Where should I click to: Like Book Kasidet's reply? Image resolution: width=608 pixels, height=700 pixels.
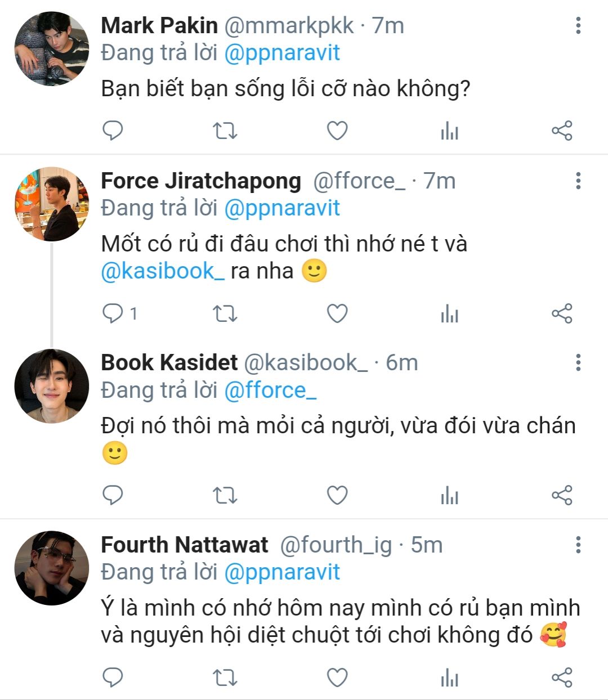[337, 496]
